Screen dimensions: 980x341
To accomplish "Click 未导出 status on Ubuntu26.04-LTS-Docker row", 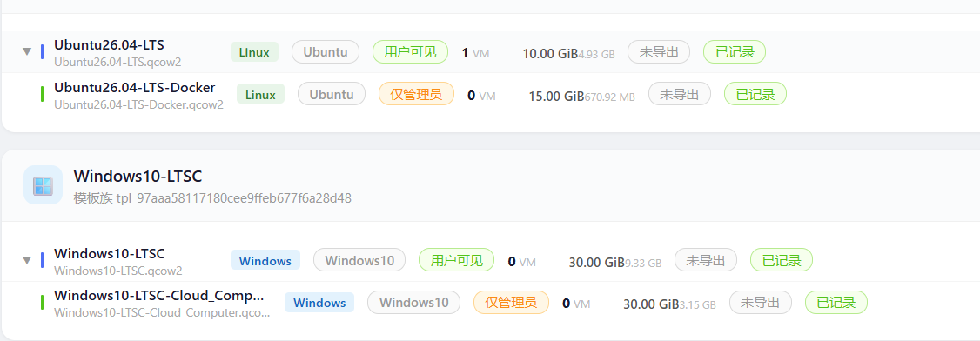I will 680,94.
